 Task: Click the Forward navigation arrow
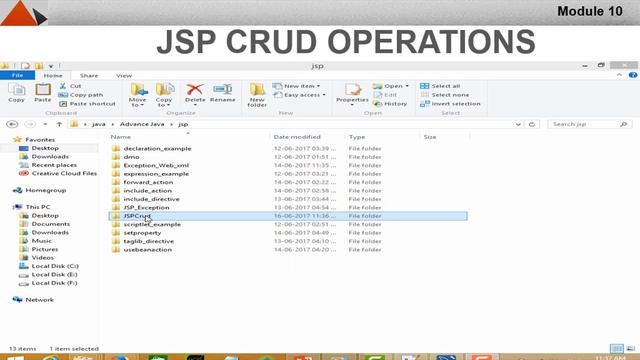pos(29,124)
